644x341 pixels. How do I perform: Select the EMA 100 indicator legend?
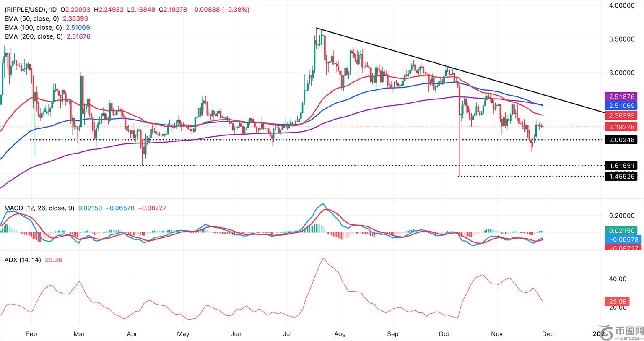pos(33,28)
